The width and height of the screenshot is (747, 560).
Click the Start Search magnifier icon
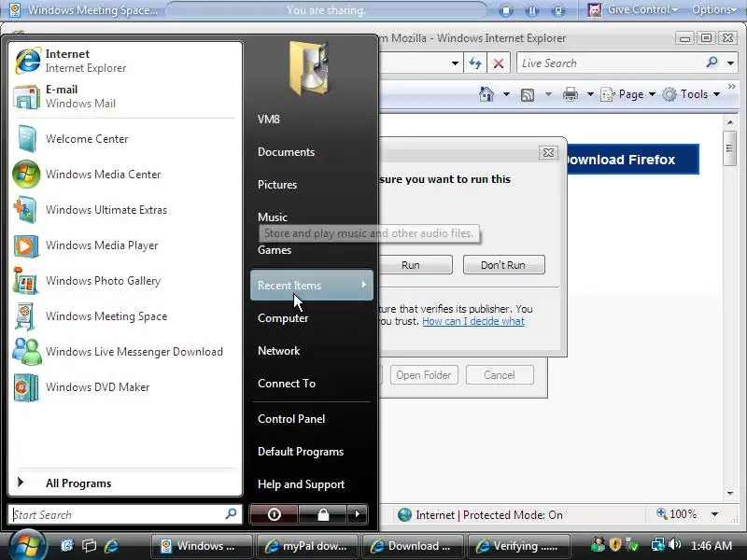point(231,513)
